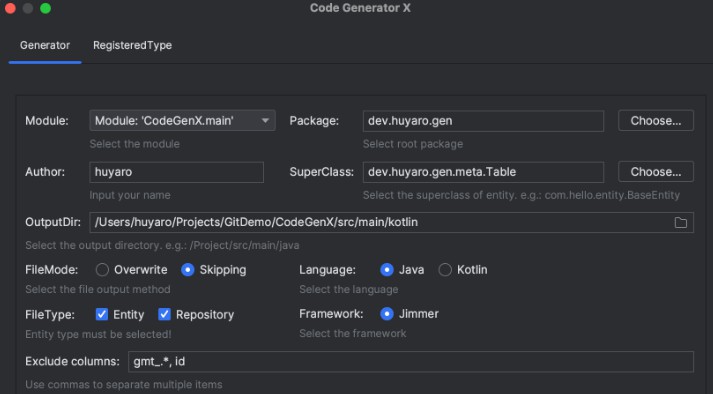The width and height of the screenshot is (713, 394).
Task: Choose a root package with Choose button
Action: click(656, 121)
